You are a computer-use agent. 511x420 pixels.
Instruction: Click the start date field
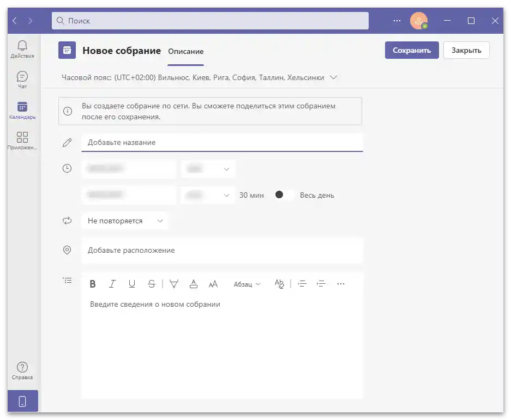tap(129, 169)
